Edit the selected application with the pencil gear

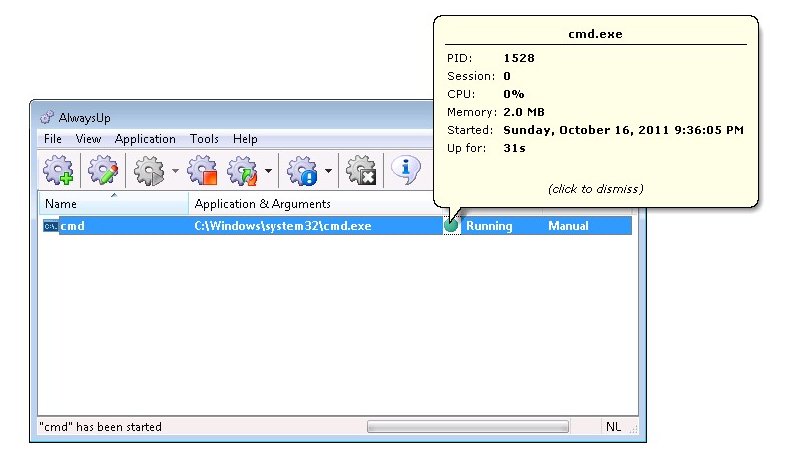click(103, 170)
